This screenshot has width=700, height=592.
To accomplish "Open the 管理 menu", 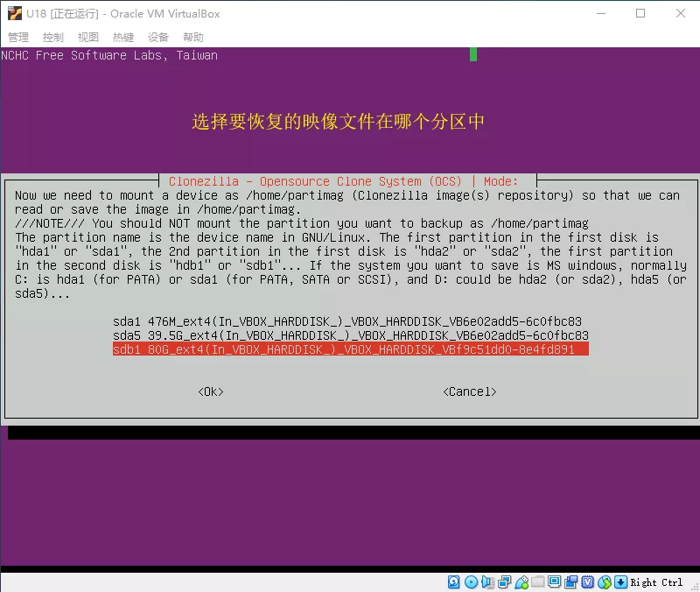I will click(18, 37).
